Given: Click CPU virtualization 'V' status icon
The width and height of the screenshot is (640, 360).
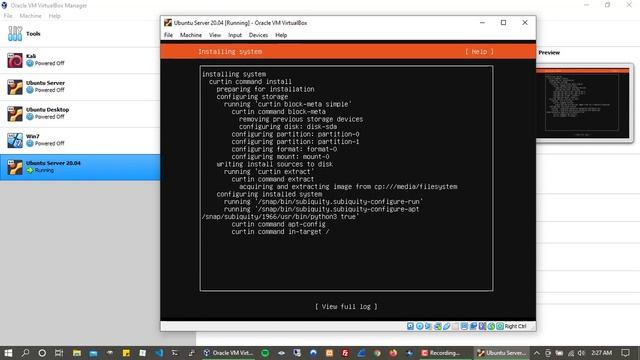Looking at the screenshot, I should 482,326.
